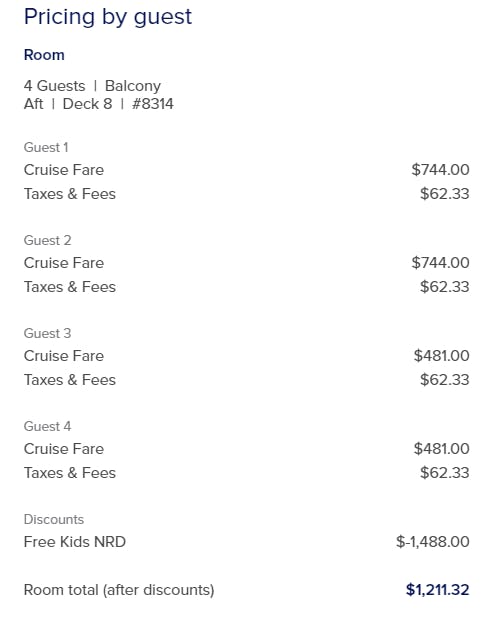Click the $1,211.32 room total amount
Image resolution: width=489 pixels, height=623 pixels.
[x=438, y=590]
